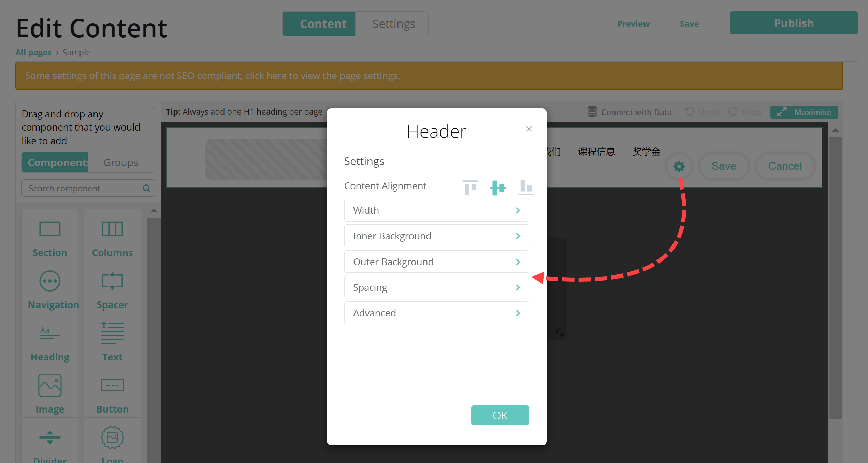Screen dimensions: 868x463
Task: Switch to the Groups tab
Action: click(x=121, y=163)
